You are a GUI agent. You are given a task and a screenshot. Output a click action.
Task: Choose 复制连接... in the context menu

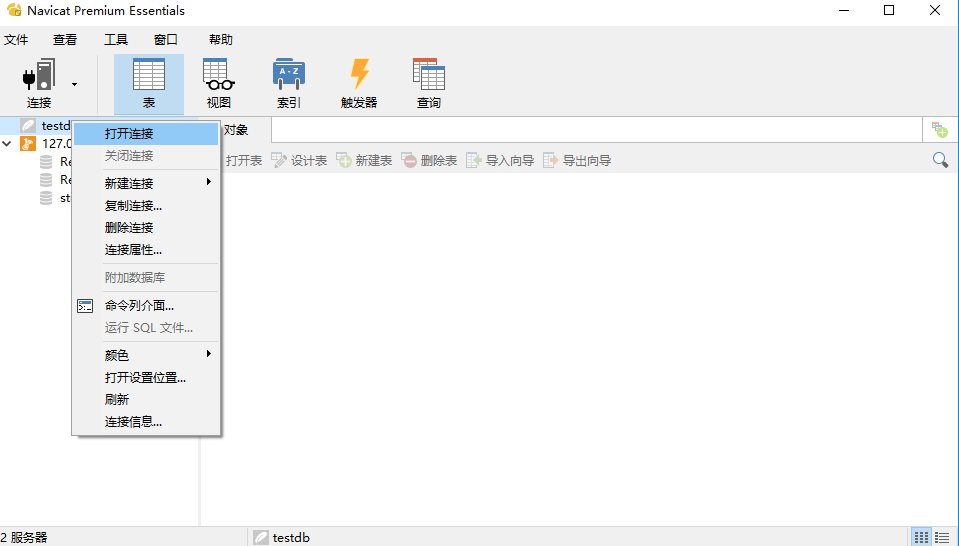pyautogui.click(x=146, y=205)
